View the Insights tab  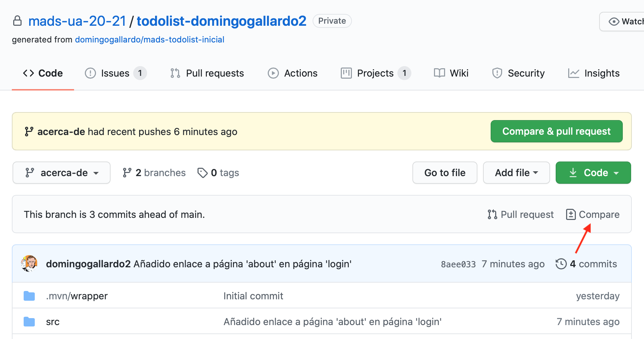tap(594, 73)
